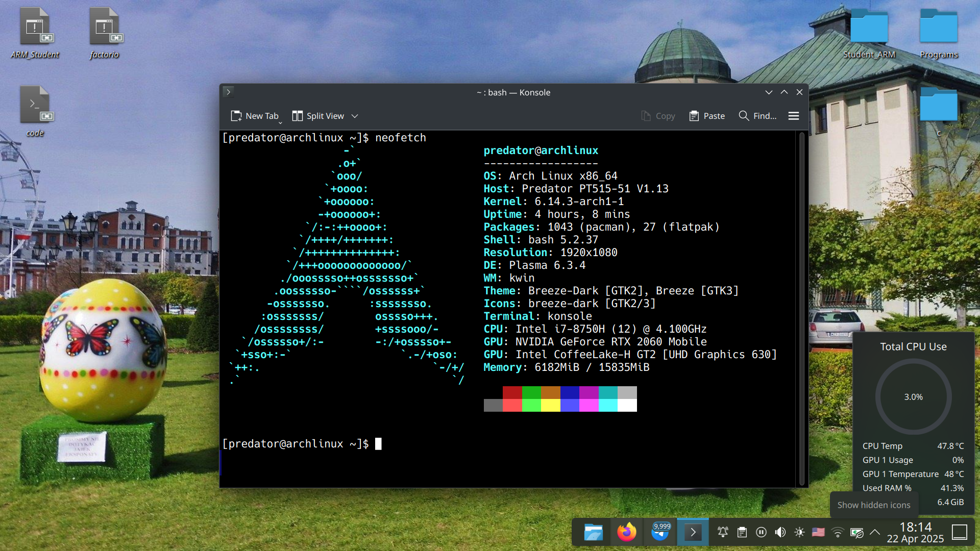980x551 pixels.
Task: Open Telegram from the taskbar
Action: tap(660, 533)
